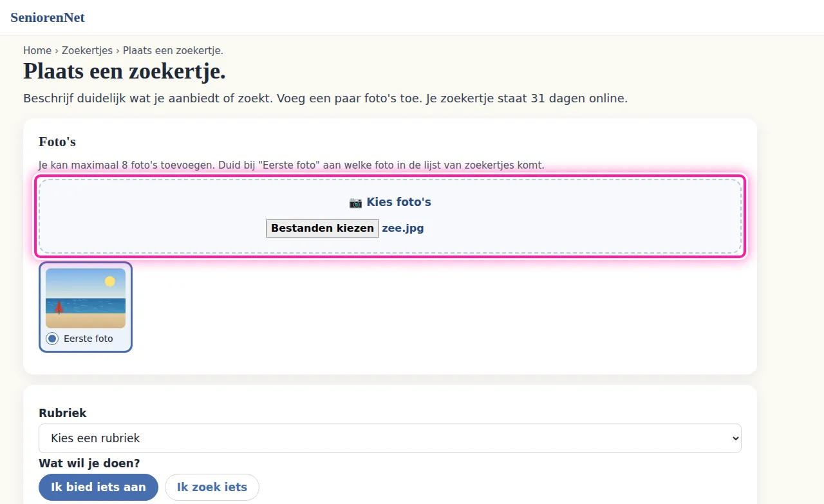This screenshot has width=824, height=504.
Task: Select the Eerste foto radio button
Action: (x=52, y=339)
